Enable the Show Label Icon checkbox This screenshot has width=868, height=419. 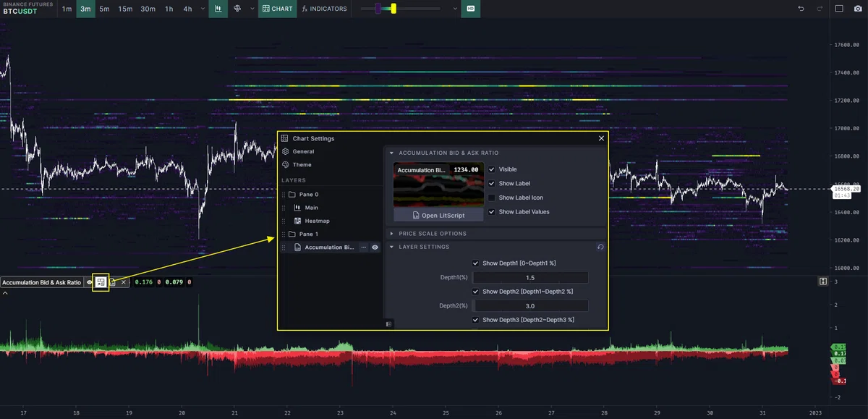click(x=492, y=198)
